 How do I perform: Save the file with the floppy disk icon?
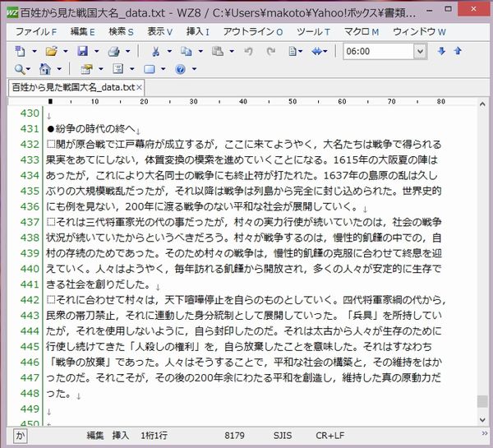coord(82,51)
